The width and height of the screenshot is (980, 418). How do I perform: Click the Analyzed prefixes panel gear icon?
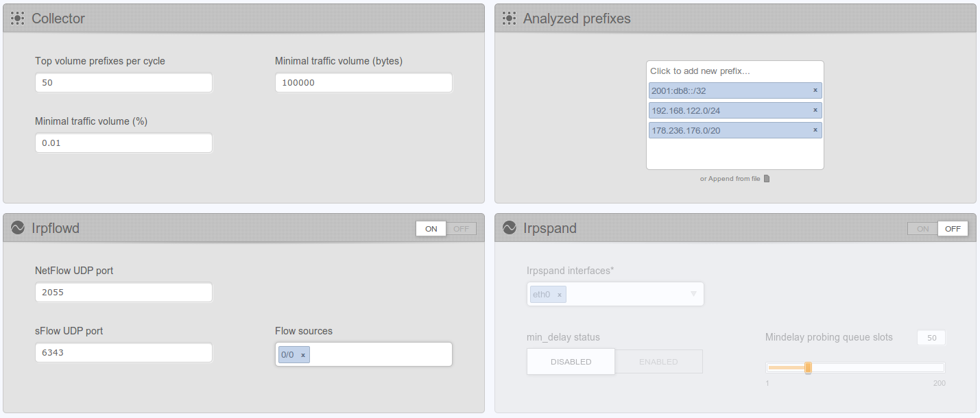pyautogui.click(x=509, y=19)
